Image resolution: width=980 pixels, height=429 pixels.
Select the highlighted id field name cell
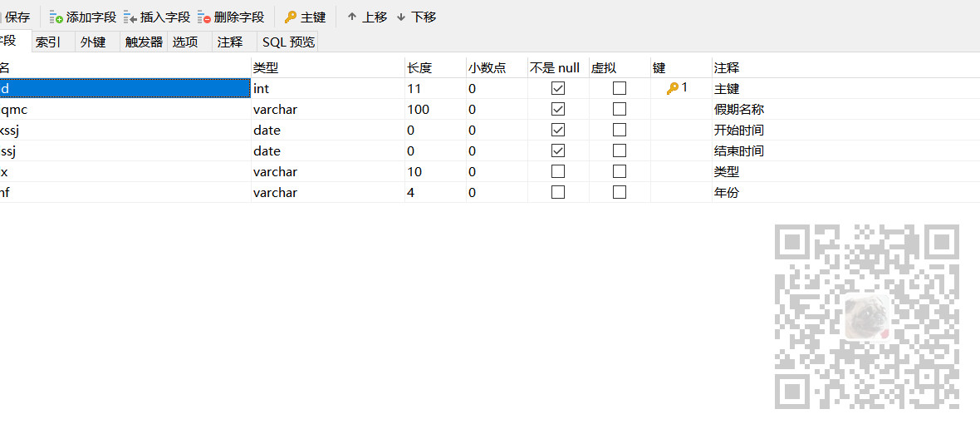pos(125,88)
